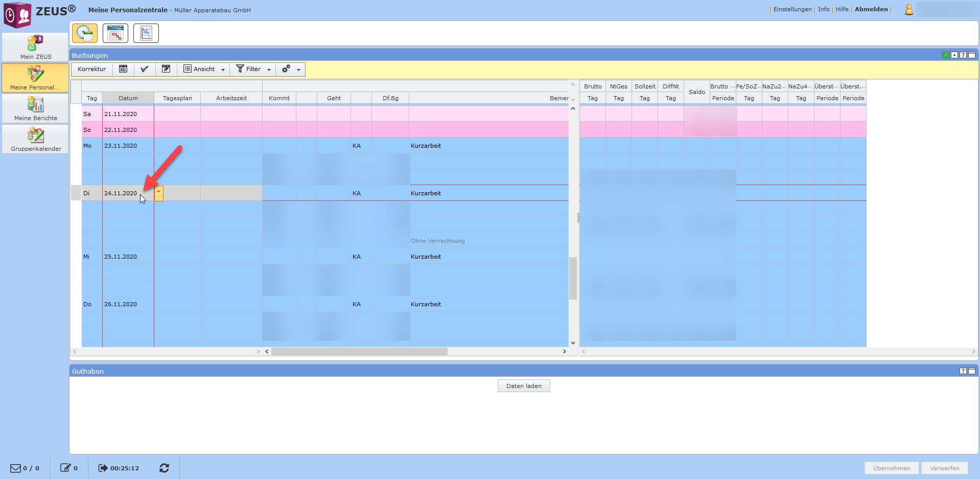Screen dimensions: 980x479
Task: Open Meine Berichte in the sidebar
Action: point(35,108)
